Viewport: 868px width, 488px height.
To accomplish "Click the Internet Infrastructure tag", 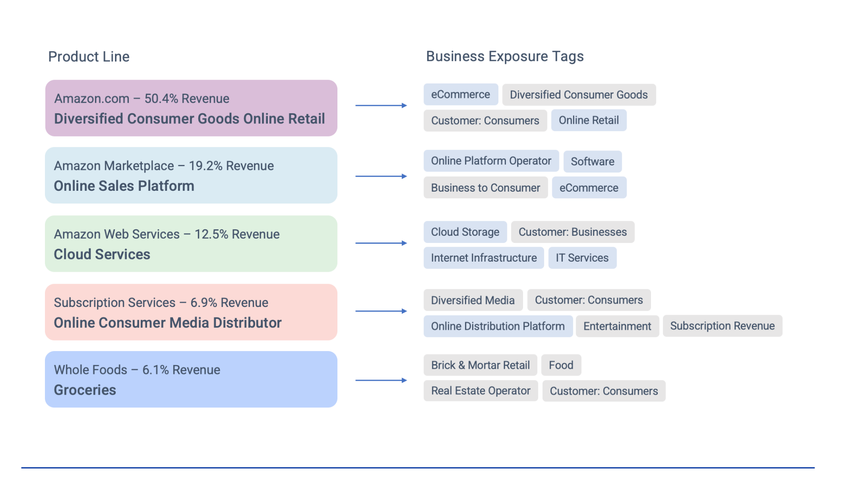I will pos(483,257).
